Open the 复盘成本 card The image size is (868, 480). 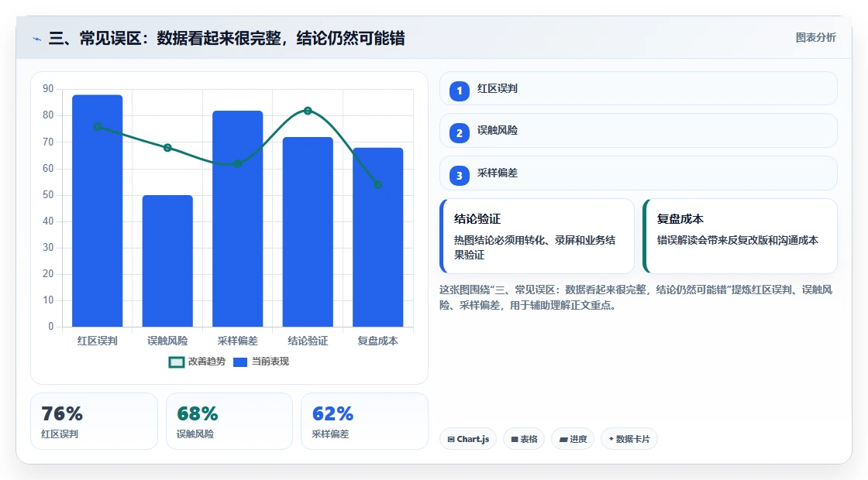tap(740, 236)
